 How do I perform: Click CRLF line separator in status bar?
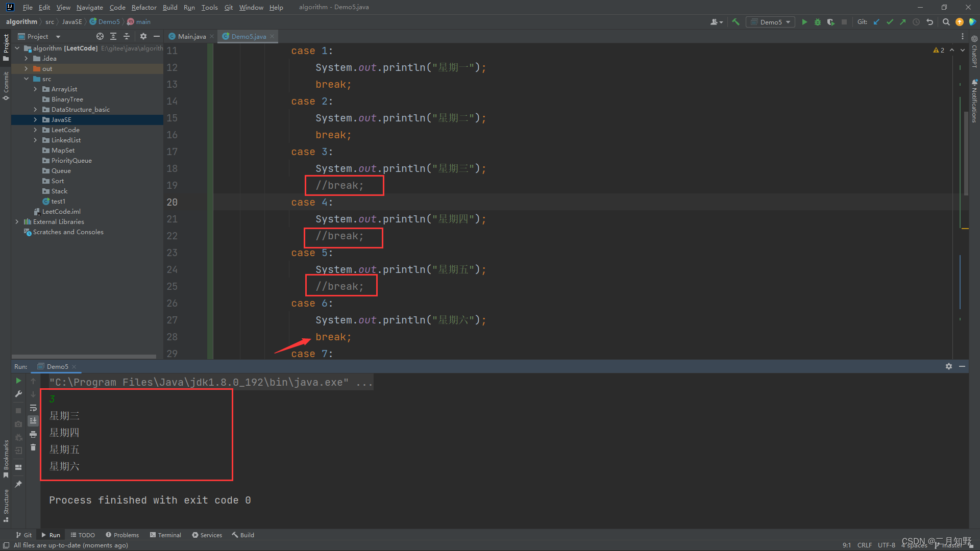click(x=865, y=545)
